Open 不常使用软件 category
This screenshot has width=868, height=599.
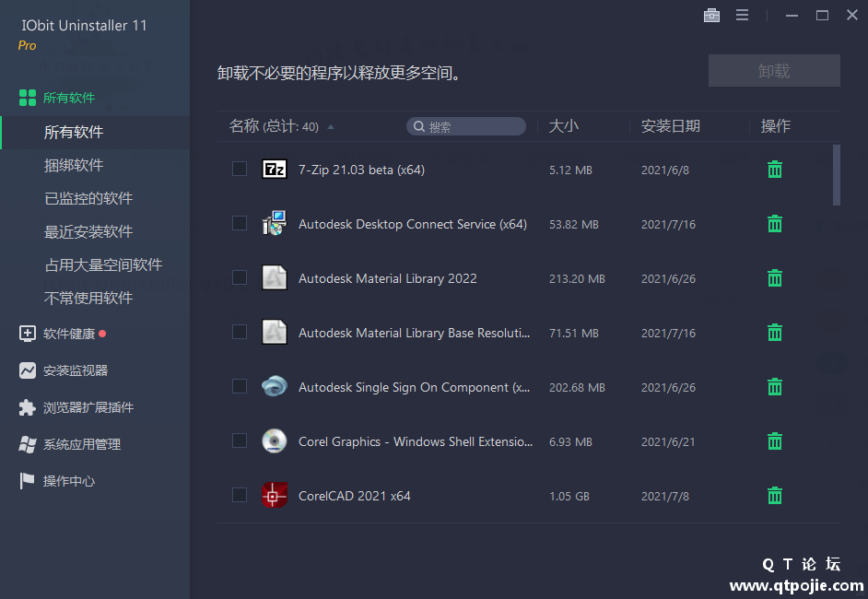tap(88, 298)
